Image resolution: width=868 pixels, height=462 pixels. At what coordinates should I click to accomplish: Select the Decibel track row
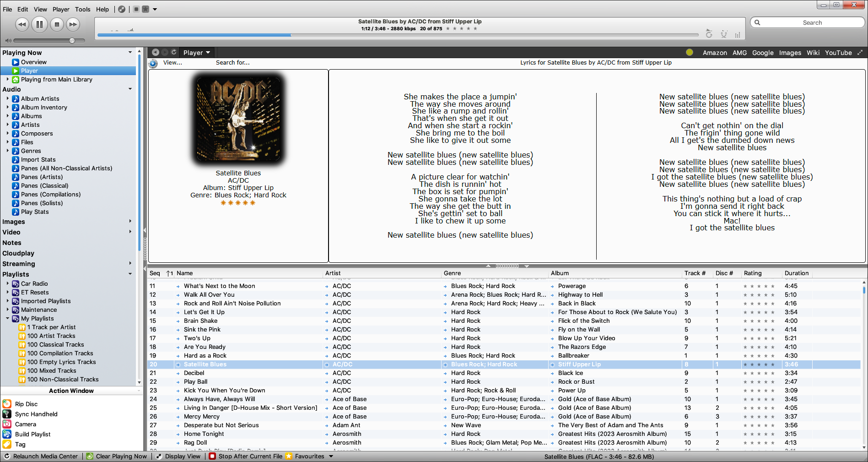[503, 373]
